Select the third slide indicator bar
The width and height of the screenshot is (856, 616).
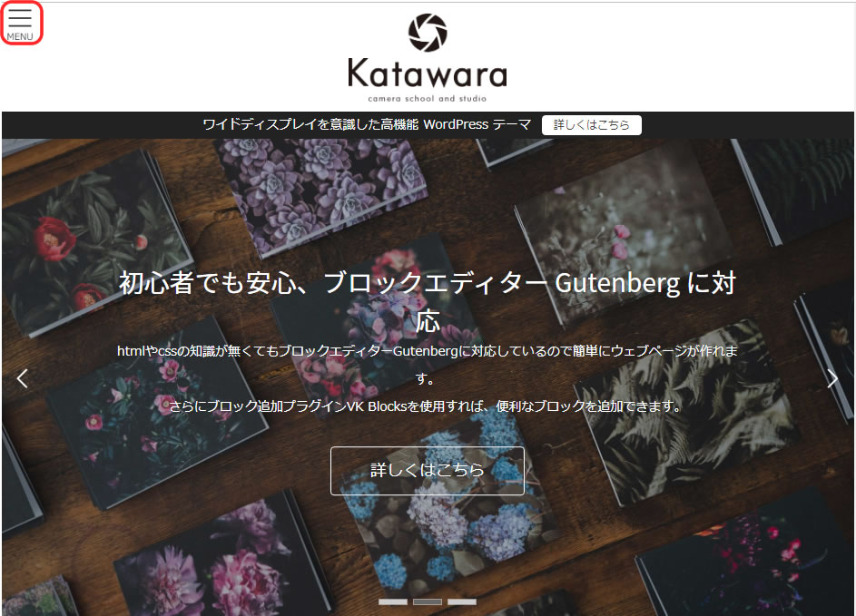coord(462,601)
